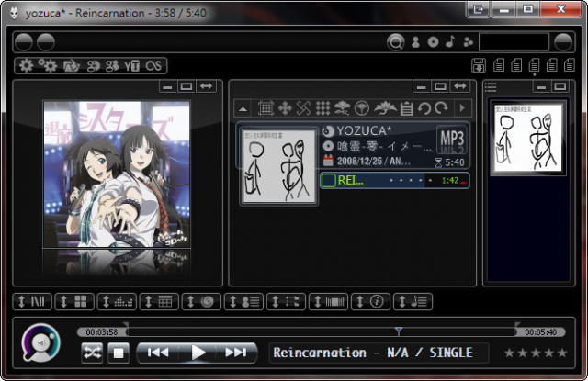Click the round button right of search box
Viewport: 588px width, 381px height.
coord(563,42)
